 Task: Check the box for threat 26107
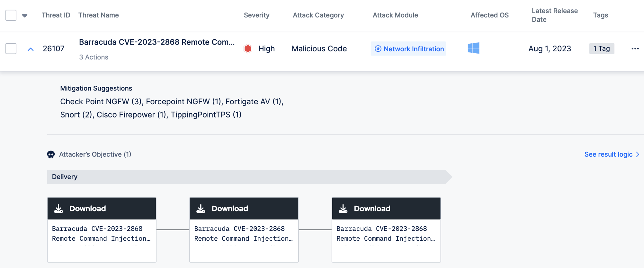tap(11, 48)
